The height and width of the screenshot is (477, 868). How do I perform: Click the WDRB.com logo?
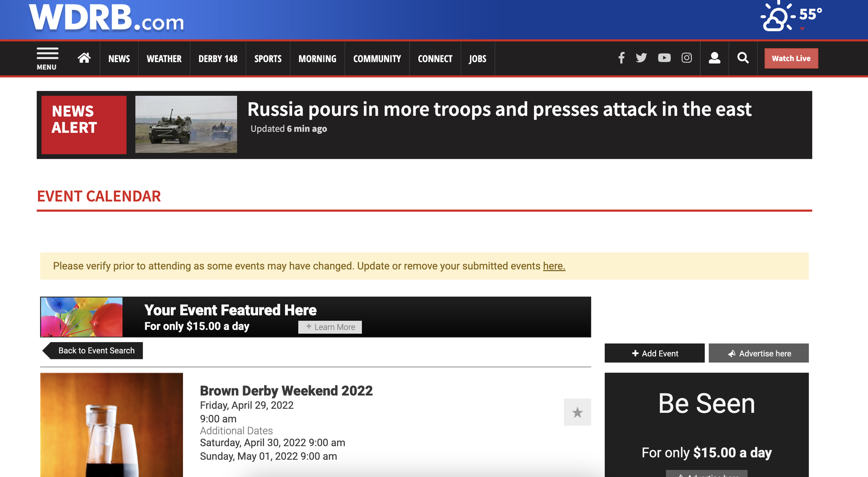tap(106, 18)
